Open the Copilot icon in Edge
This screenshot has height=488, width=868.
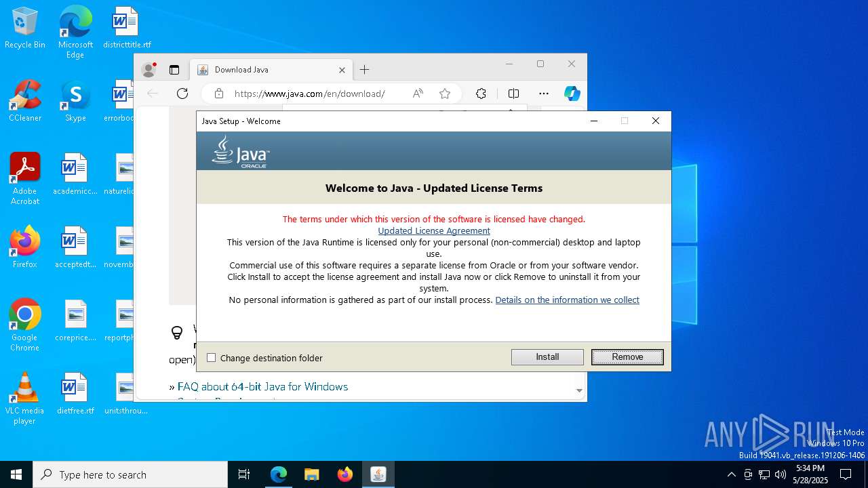coord(572,94)
